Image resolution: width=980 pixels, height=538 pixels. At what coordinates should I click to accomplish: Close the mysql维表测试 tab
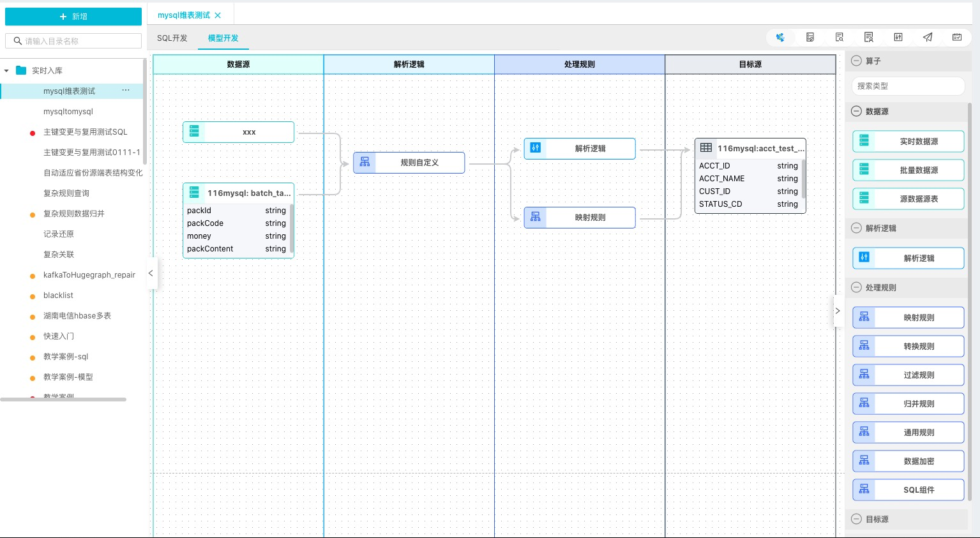point(218,15)
